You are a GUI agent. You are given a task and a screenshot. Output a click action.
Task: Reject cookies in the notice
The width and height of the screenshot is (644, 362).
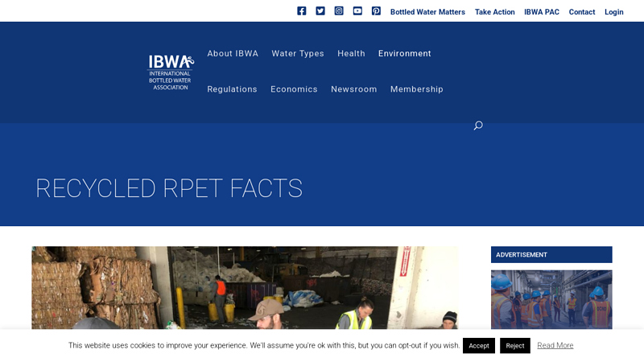(x=515, y=346)
